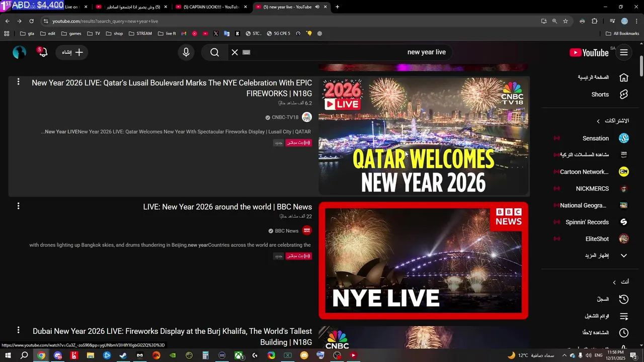Open Chrome apps grid in bookmarks bar
Screen dimensions: 644x362
click(x=7, y=34)
